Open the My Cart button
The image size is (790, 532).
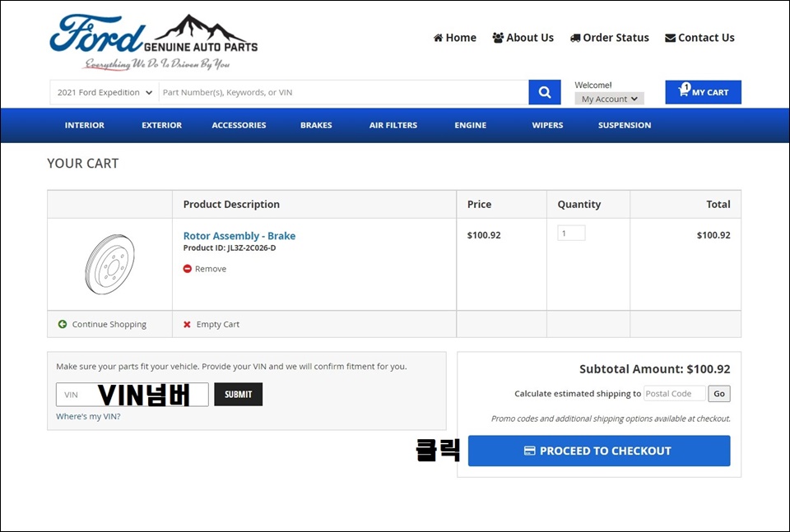tap(703, 92)
